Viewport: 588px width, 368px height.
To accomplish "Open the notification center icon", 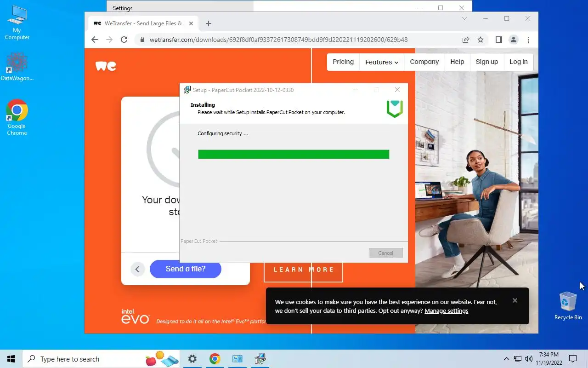I will click(x=573, y=359).
